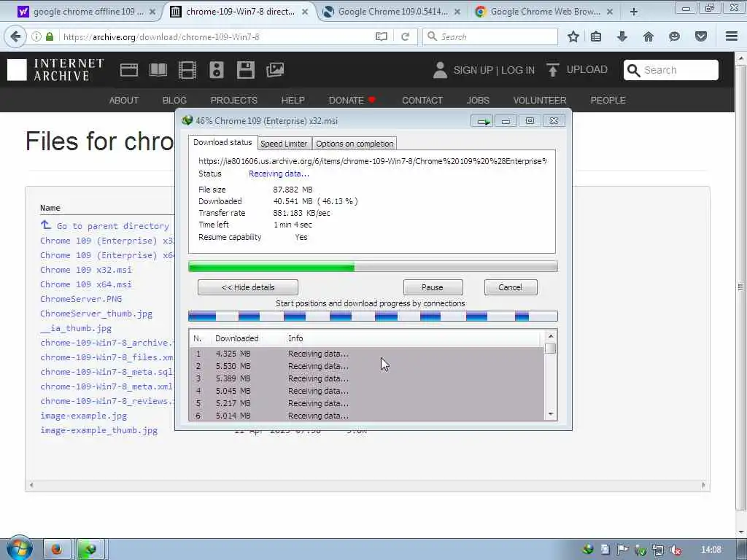This screenshot has height=560, width=747.
Task: Open the Internet Archive Images icon
Action: click(x=275, y=70)
